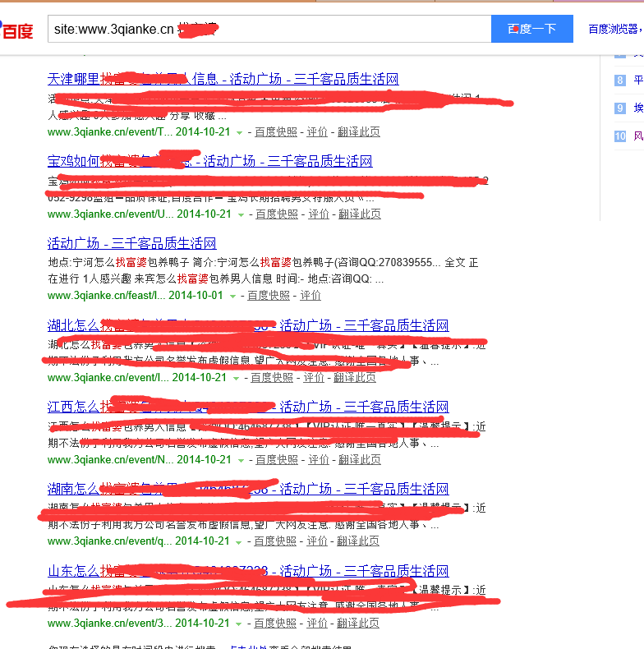Open 百度快照 for the 江西 result
The height and width of the screenshot is (649, 644).
277,459
